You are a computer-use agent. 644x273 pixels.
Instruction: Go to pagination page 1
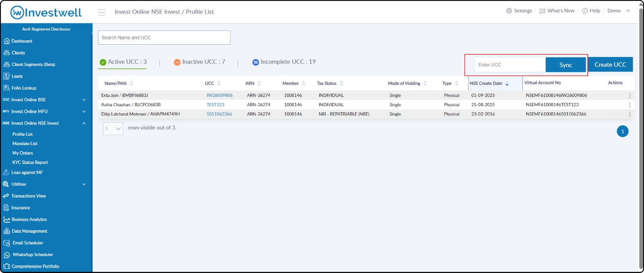pyautogui.click(x=623, y=131)
